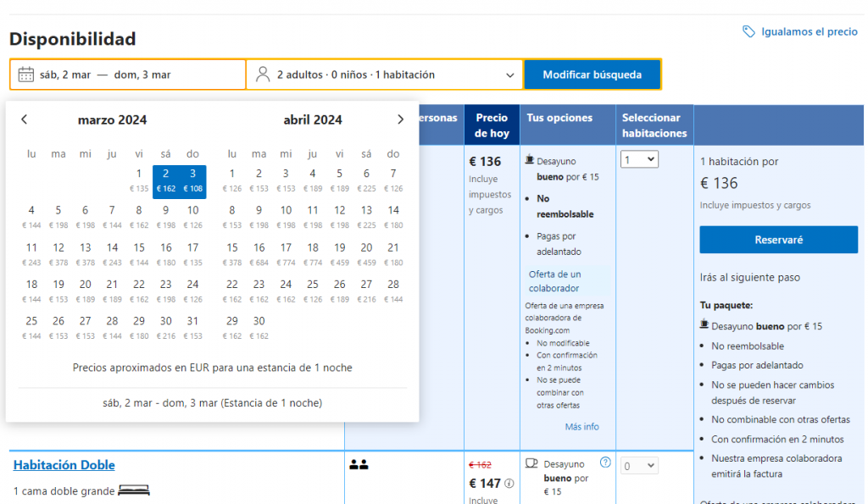Click the double bed icon

coord(134,490)
